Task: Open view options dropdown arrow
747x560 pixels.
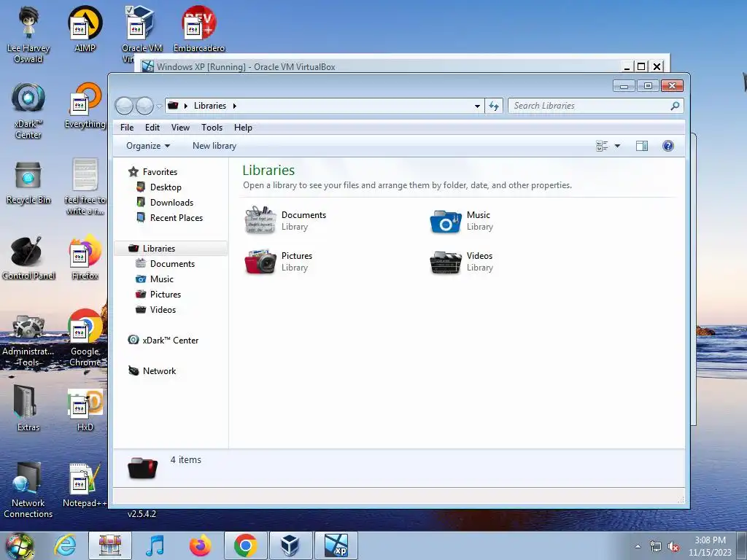Action: click(x=617, y=146)
